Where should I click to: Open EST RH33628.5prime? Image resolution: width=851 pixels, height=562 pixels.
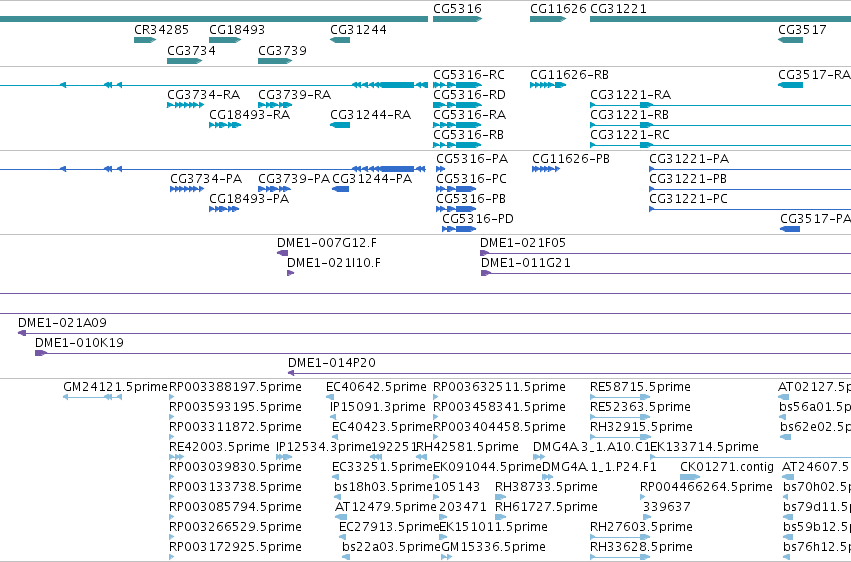(620, 557)
